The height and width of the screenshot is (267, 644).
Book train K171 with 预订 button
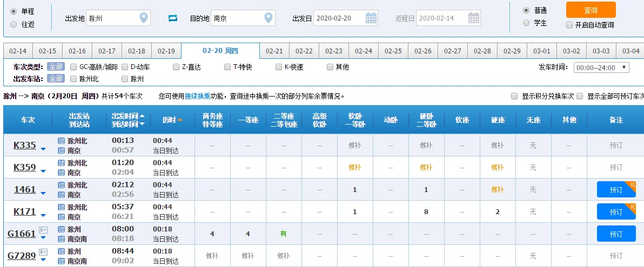pos(616,212)
